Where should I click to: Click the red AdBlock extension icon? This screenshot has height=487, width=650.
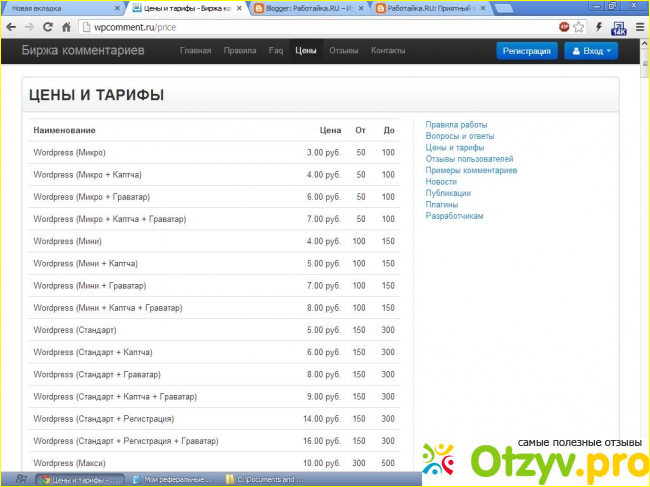click(564, 26)
